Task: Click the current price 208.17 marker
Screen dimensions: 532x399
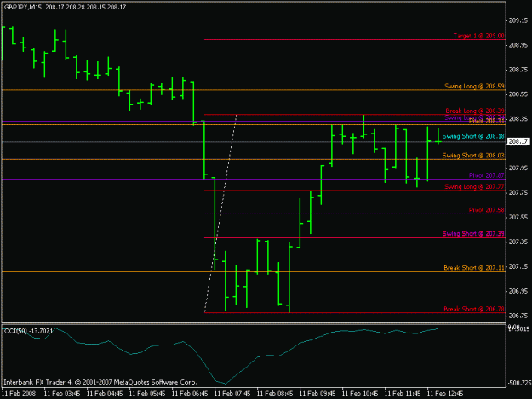Action: (x=518, y=141)
